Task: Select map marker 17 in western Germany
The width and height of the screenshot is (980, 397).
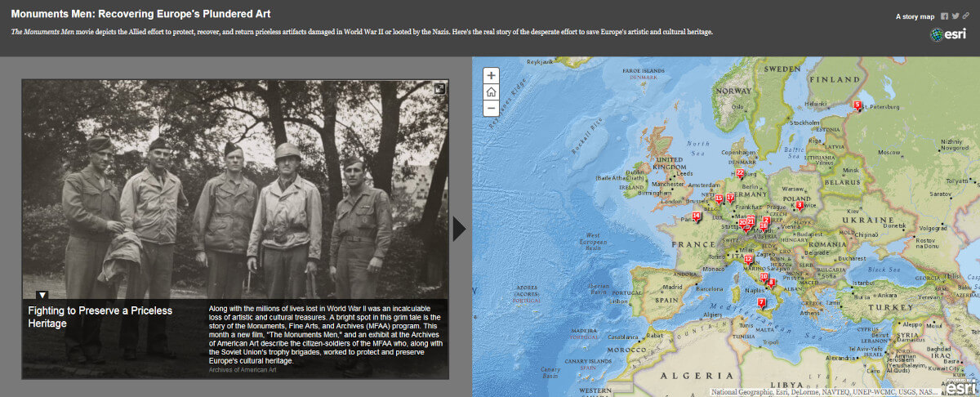Action: pyautogui.click(x=730, y=198)
